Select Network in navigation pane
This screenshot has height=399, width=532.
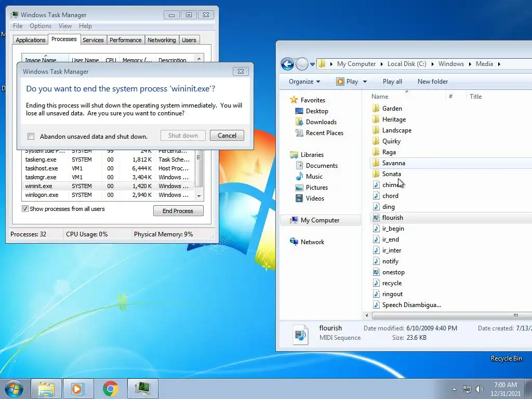coord(312,242)
